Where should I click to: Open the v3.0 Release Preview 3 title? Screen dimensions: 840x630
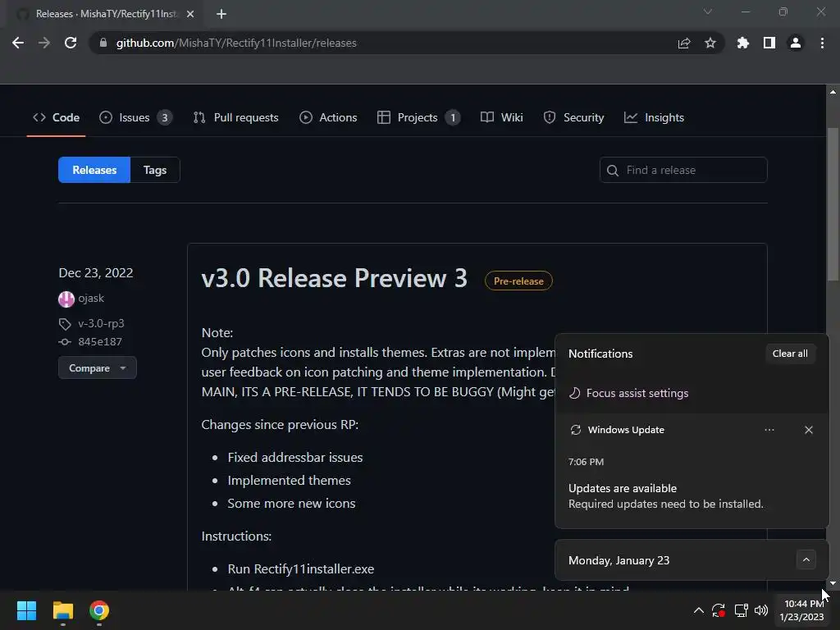pos(335,279)
